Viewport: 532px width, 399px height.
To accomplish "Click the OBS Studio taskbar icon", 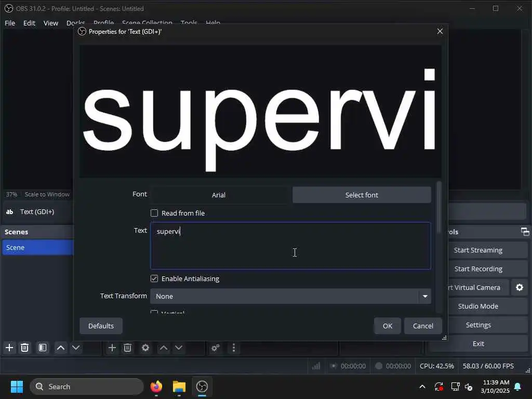I will (x=202, y=387).
